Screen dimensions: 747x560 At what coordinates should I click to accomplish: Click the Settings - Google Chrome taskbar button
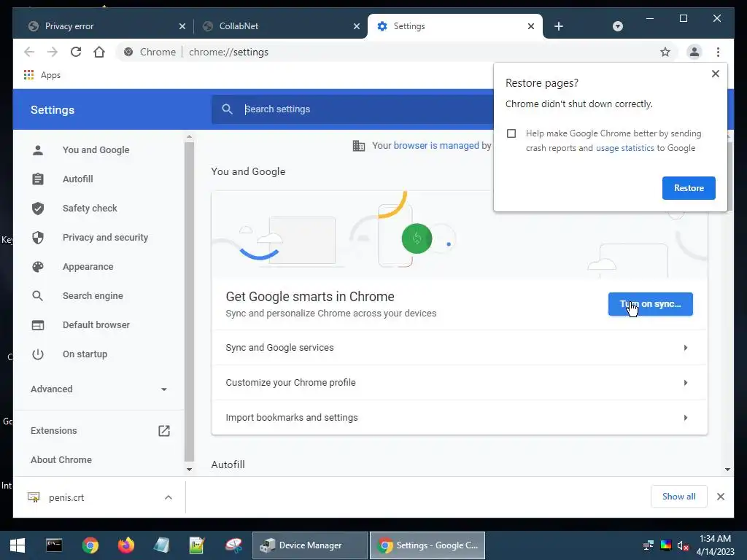(427, 545)
